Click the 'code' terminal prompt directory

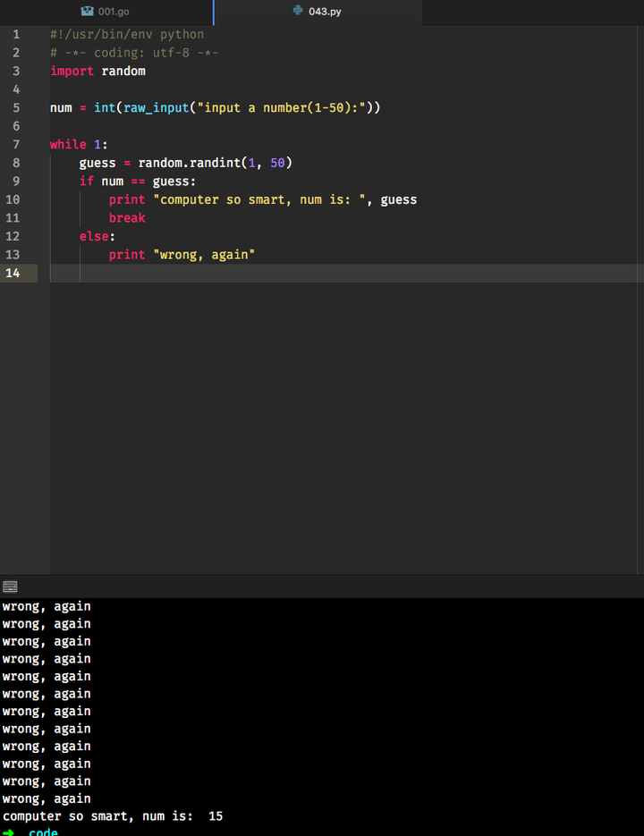click(43, 832)
